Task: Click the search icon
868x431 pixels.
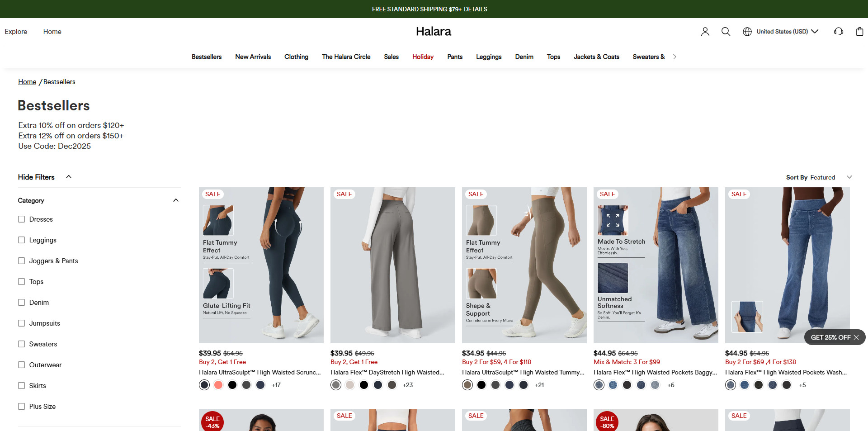Action: click(726, 32)
